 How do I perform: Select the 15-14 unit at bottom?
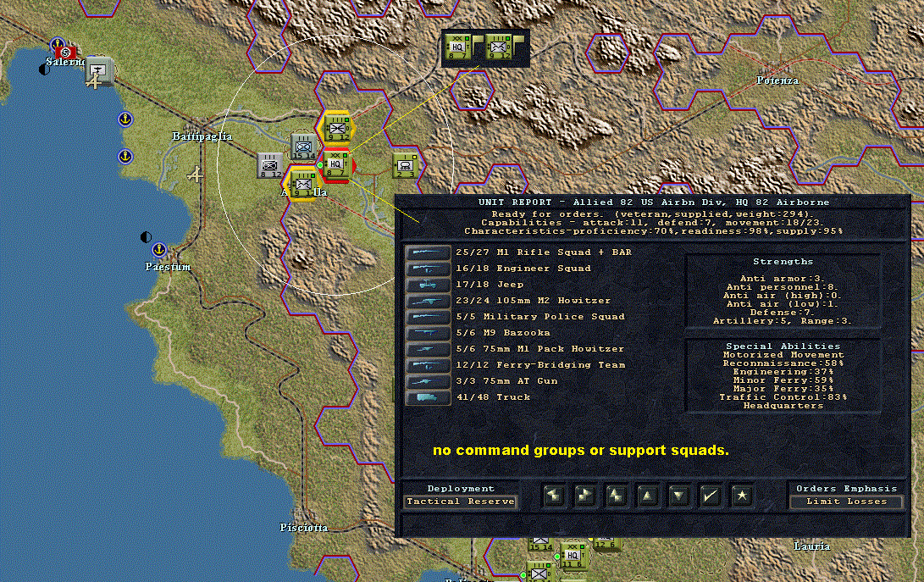541,544
